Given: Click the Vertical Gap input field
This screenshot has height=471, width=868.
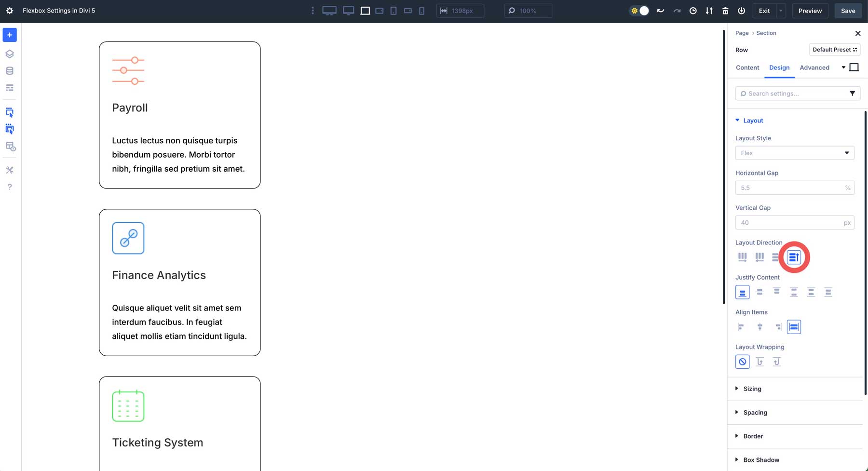Looking at the screenshot, I should (x=795, y=222).
